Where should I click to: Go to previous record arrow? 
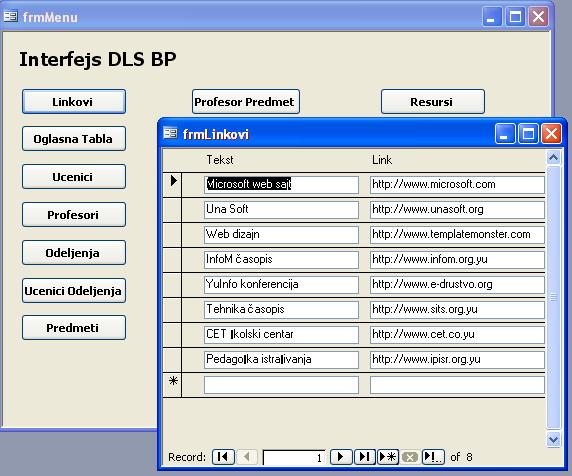[247, 457]
